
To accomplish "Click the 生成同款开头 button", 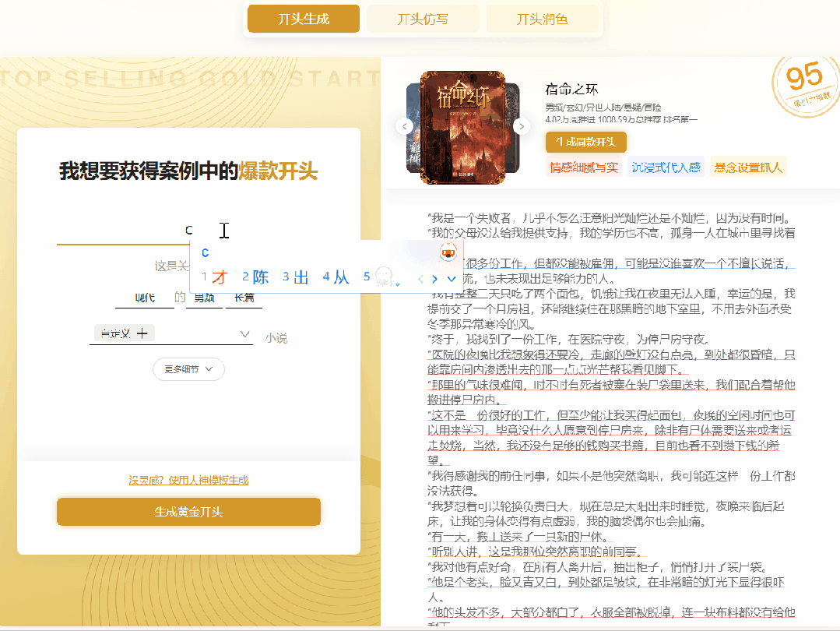I will pyautogui.click(x=585, y=142).
